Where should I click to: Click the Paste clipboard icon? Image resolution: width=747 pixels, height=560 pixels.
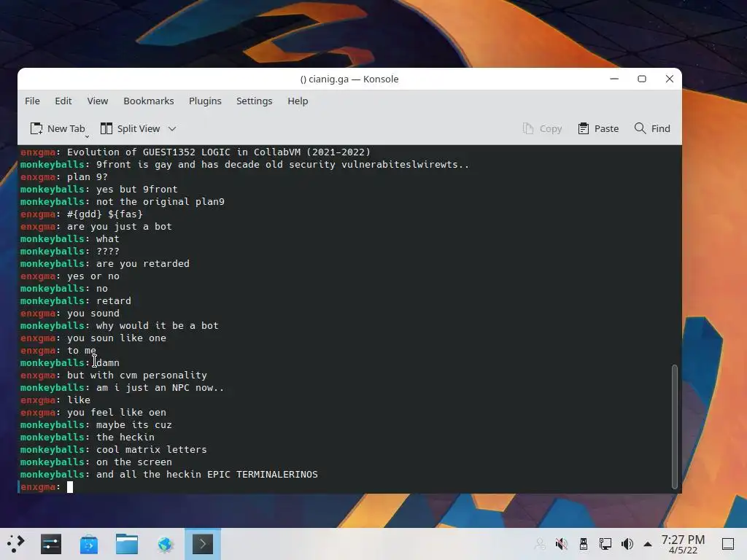pyautogui.click(x=583, y=128)
